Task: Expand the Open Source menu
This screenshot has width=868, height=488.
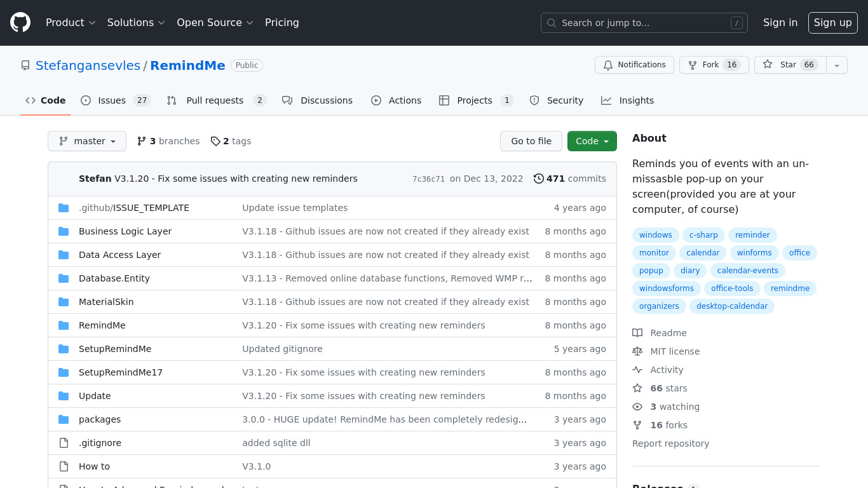Action: click(215, 23)
